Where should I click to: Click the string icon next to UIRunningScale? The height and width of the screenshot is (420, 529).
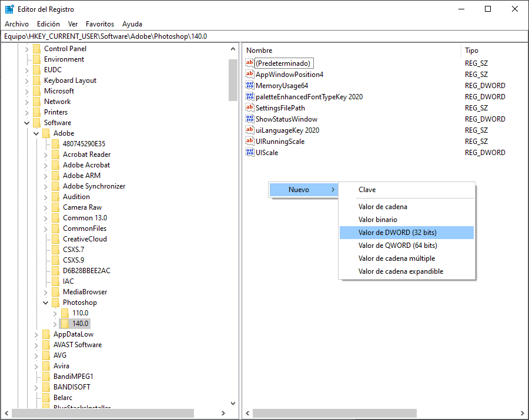pyautogui.click(x=250, y=140)
